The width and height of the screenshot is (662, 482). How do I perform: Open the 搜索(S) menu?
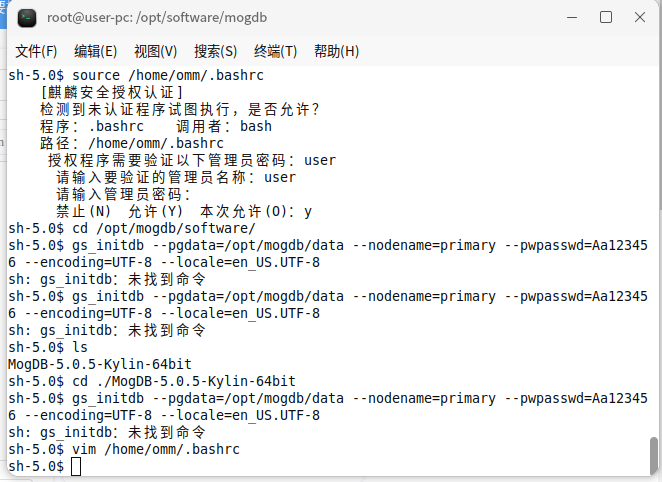(216, 51)
